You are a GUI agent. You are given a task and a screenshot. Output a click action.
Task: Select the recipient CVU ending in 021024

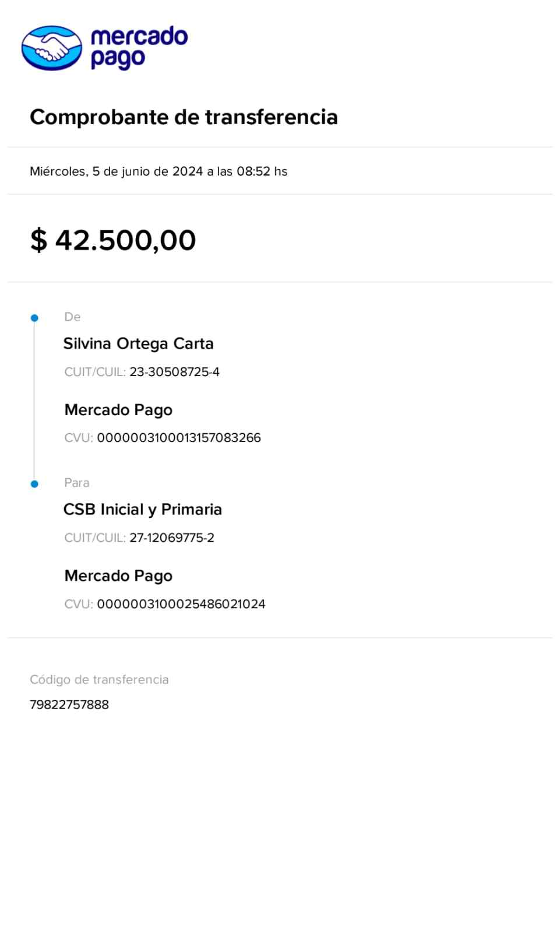click(181, 604)
